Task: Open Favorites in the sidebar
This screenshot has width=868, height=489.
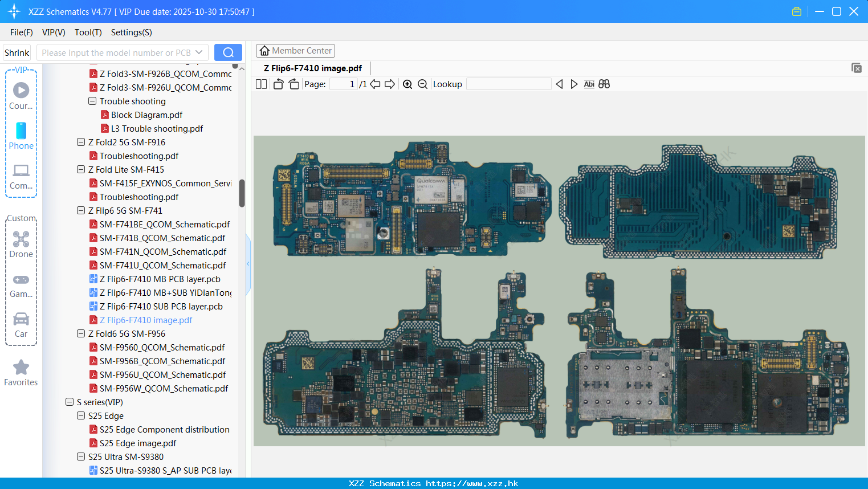Action: (x=21, y=373)
